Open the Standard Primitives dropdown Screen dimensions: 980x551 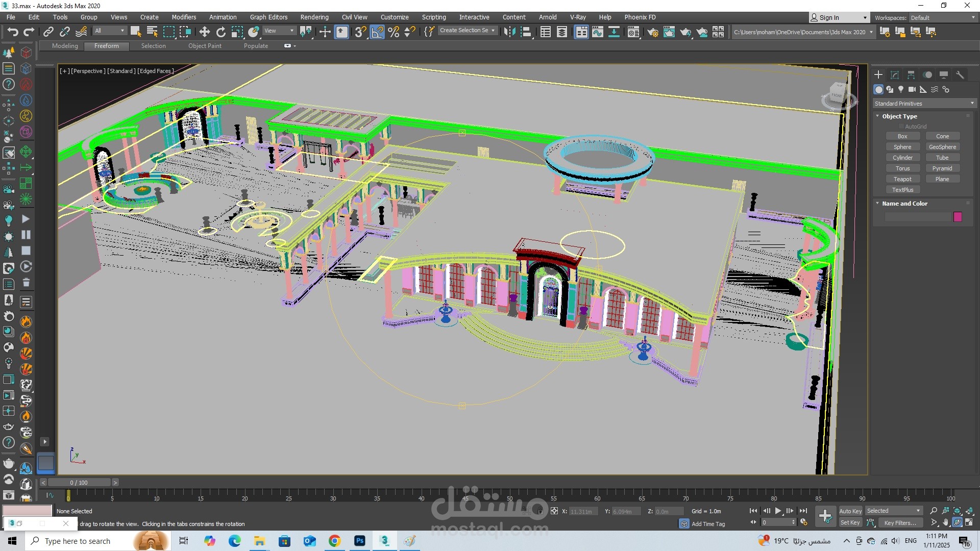pyautogui.click(x=924, y=104)
